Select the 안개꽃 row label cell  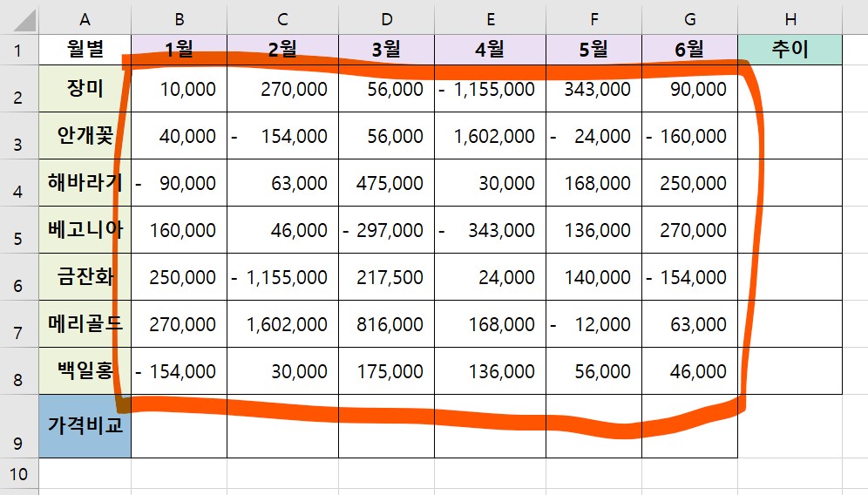(x=85, y=136)
